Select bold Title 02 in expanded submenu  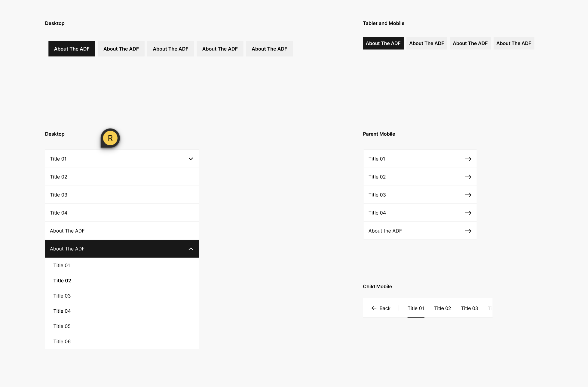click(x=62, y=280)
